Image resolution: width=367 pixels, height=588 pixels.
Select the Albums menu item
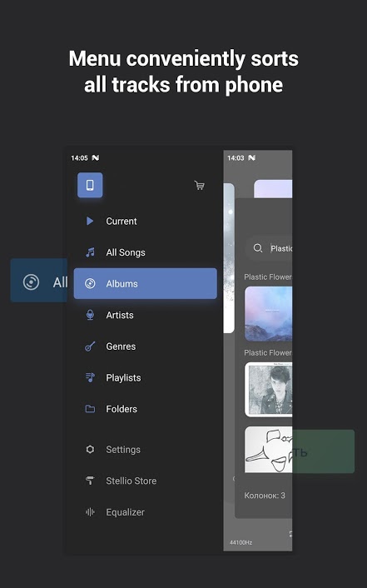(146, 283)
